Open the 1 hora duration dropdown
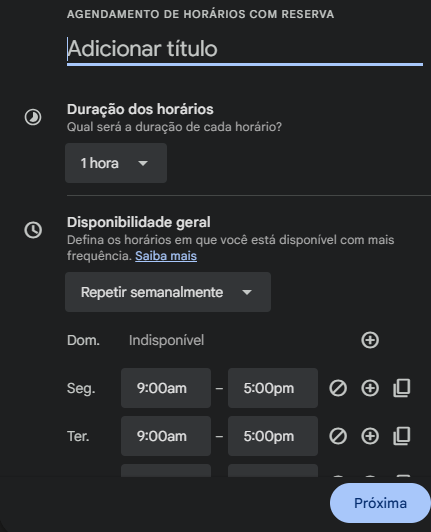Viewport: 431px width, 532px height. pos(116,163)
